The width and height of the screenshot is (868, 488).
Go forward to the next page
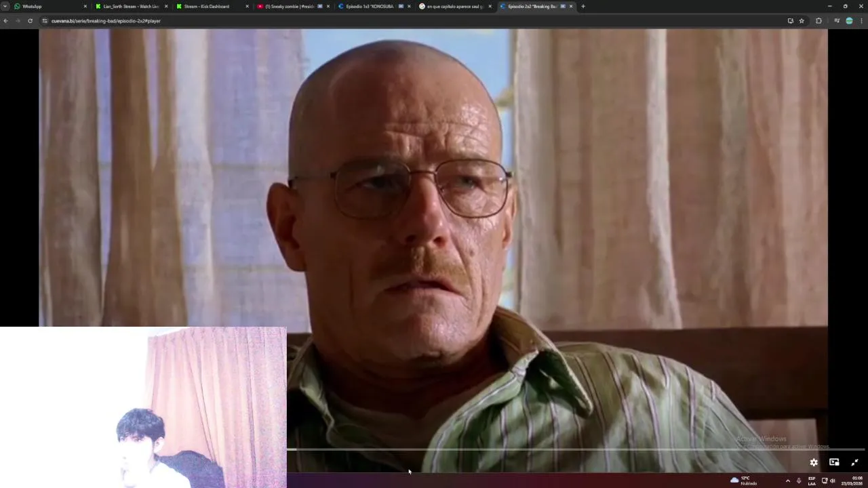click(18, 21)
